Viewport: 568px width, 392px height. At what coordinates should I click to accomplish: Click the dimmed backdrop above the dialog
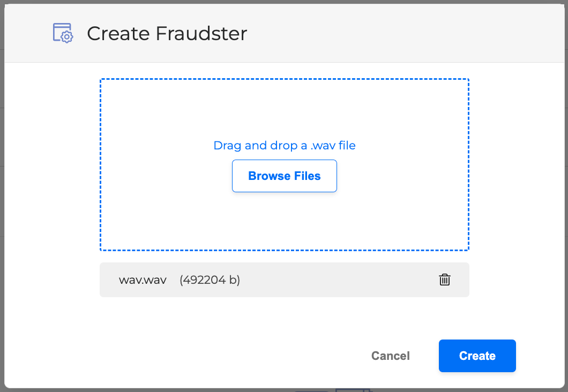pyautogui.click(x=284, y=2)
